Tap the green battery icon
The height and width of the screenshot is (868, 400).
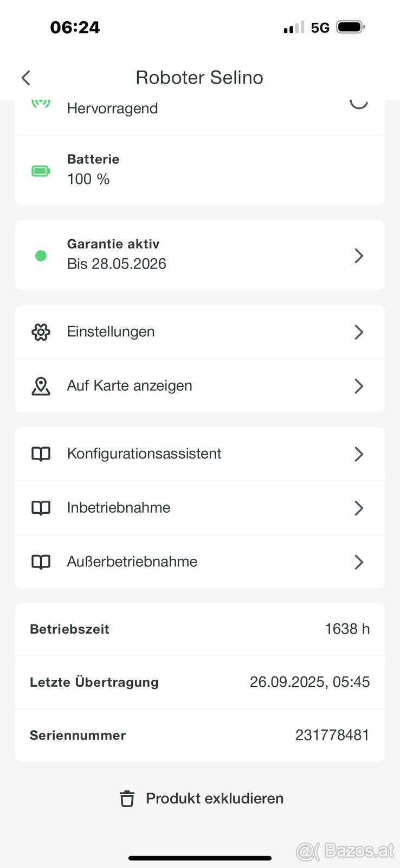pyautogui.click(x=41, y=171)
